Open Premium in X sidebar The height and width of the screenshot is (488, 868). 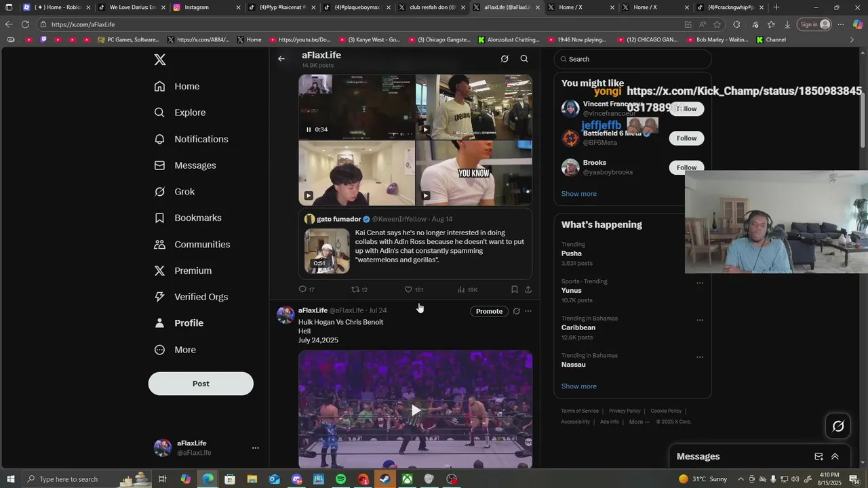pyautogui.click(x=183, y=270)
